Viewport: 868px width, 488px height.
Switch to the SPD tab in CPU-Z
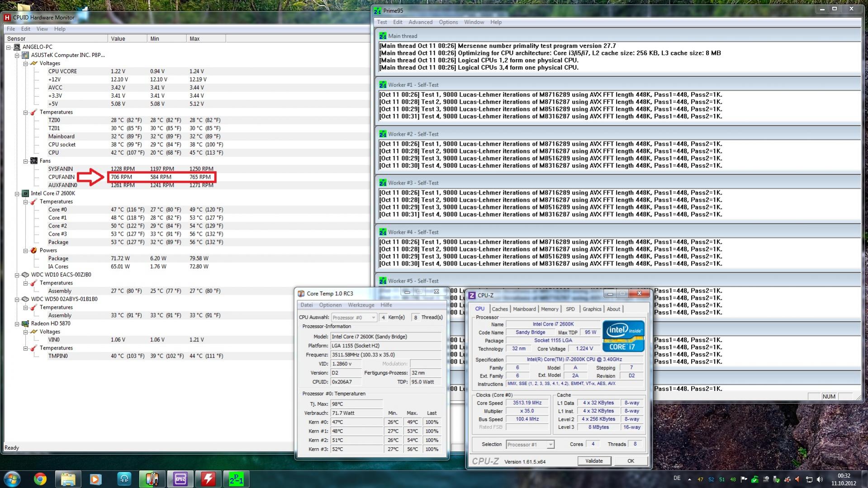(x=570, y=309)
